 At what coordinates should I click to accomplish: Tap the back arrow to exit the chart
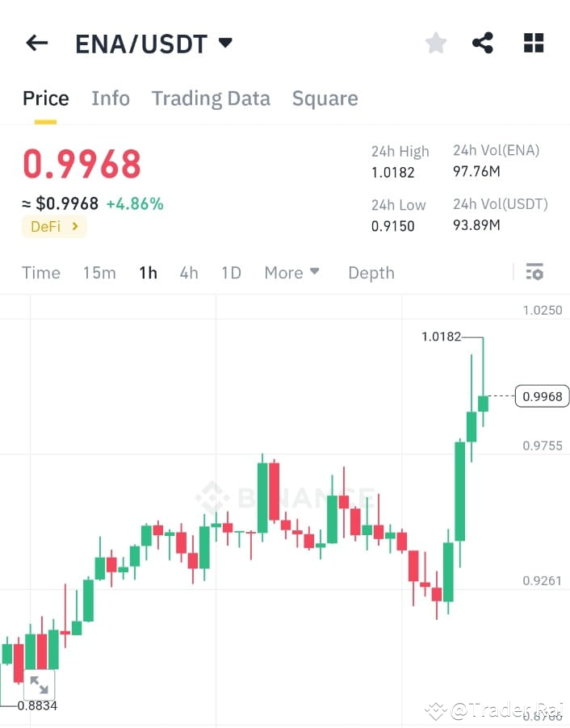pyautogui.click(x=36, y=43)
